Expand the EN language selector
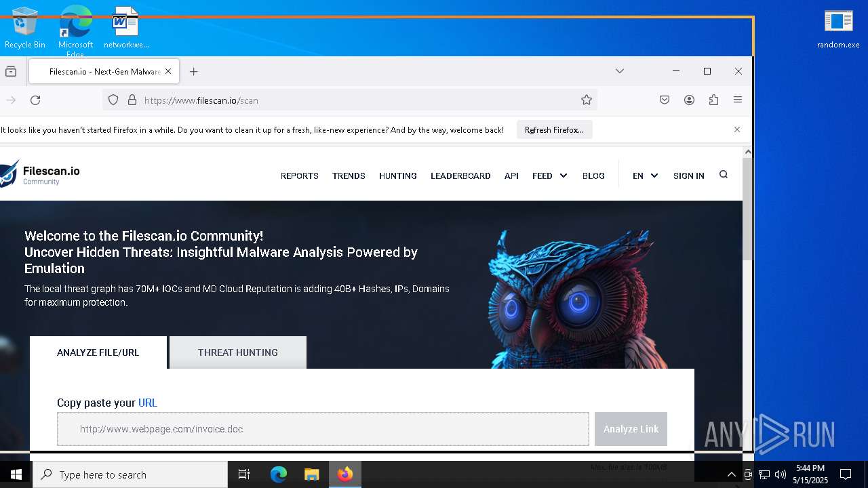This screenshot has height=488, width=868. tap(645, 176)
